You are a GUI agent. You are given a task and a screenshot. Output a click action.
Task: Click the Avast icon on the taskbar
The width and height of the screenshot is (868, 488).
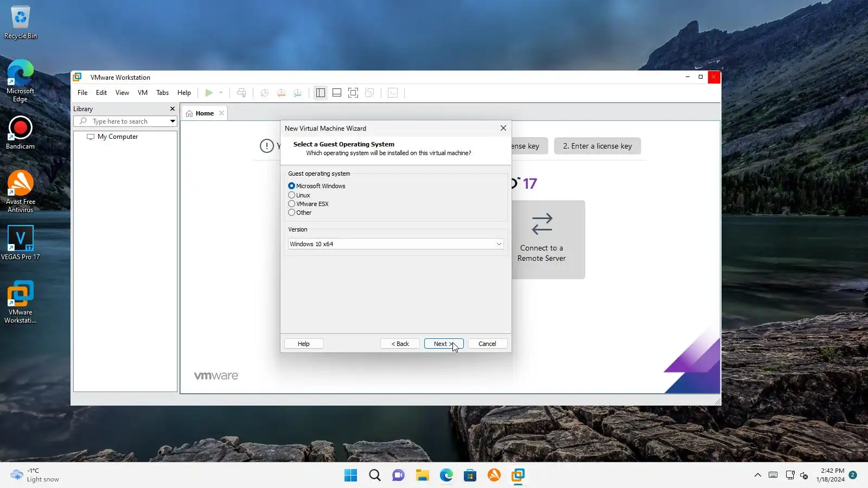pyautogui.click(x=494, y=476)
